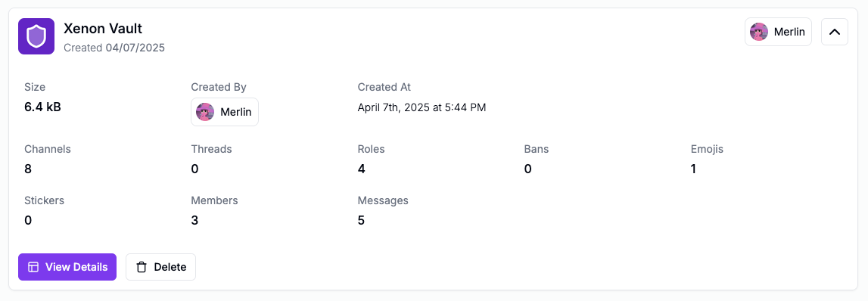Click the Created At timestamp text
868x301 pixels.
pos(422,108)
